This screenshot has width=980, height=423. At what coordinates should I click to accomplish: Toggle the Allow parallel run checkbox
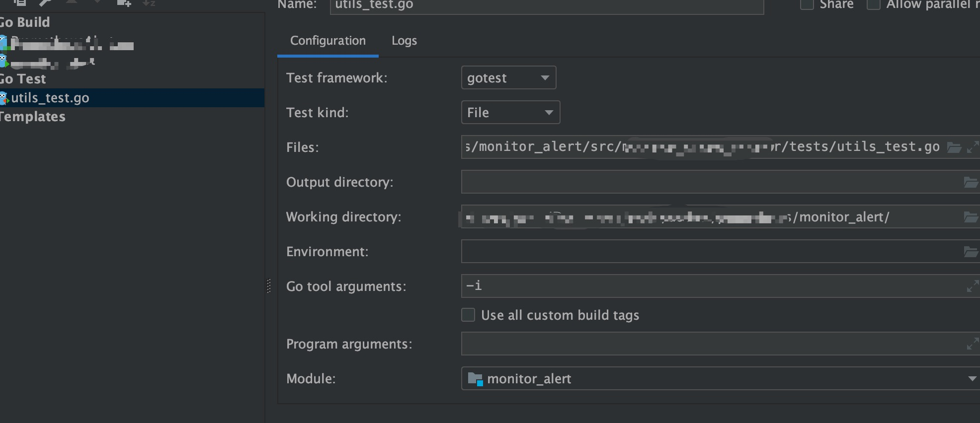874,4
